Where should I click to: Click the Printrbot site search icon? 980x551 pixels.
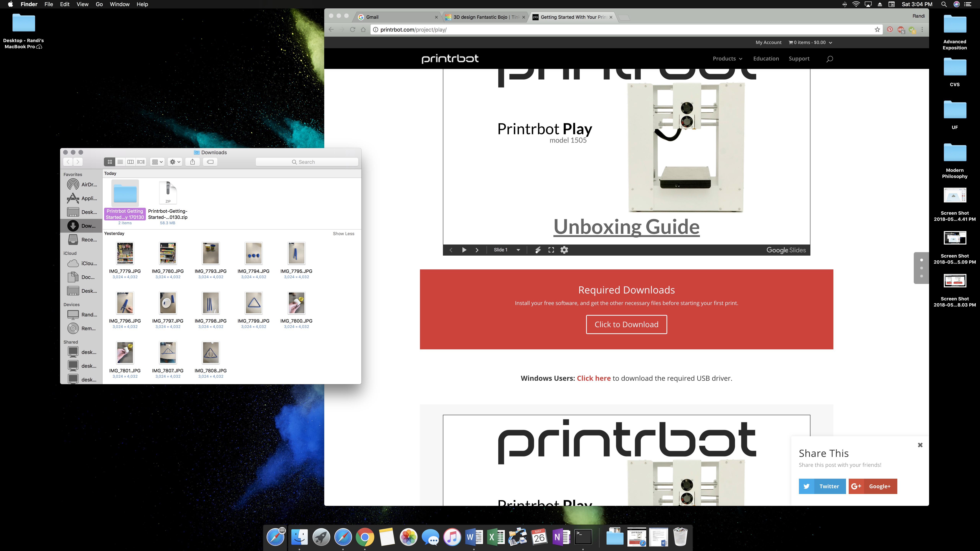point(830,59)
